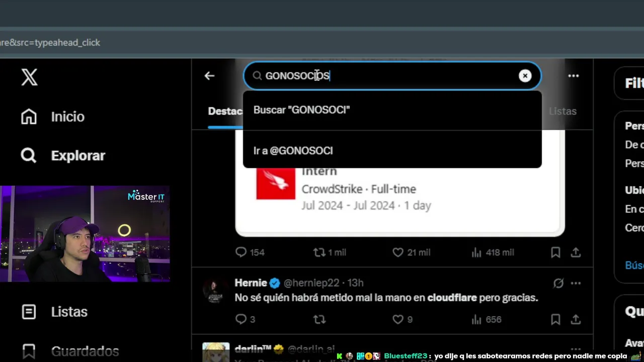The height and width of the screenshot is (362, 644).
Task: Click the browser address bar URL
Action: coord(50,43)
